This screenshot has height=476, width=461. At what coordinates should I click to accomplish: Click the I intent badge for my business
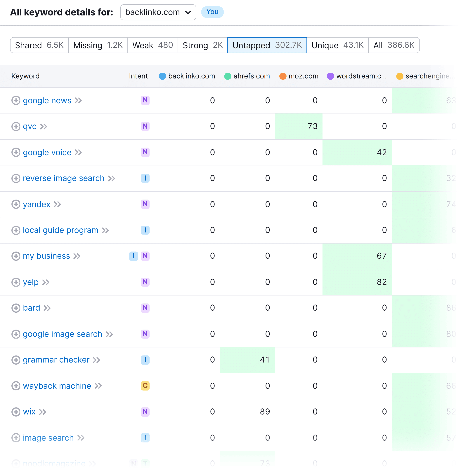134,256
